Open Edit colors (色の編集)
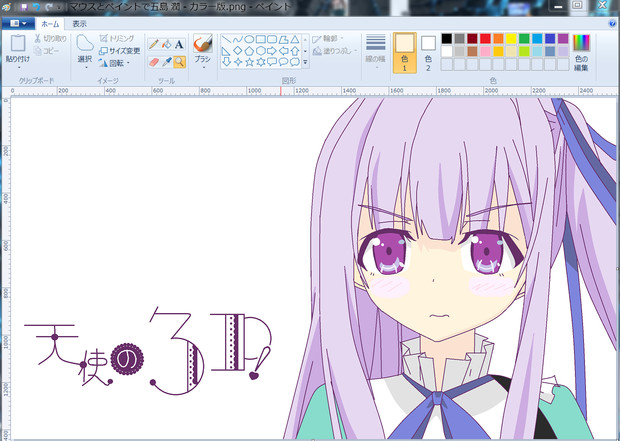 click(x=581, y=53)
